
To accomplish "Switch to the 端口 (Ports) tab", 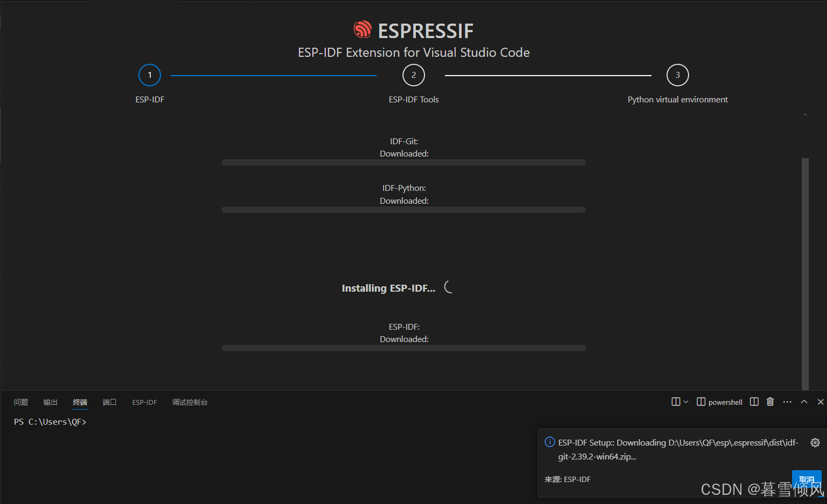I will (x=109, y=402).
